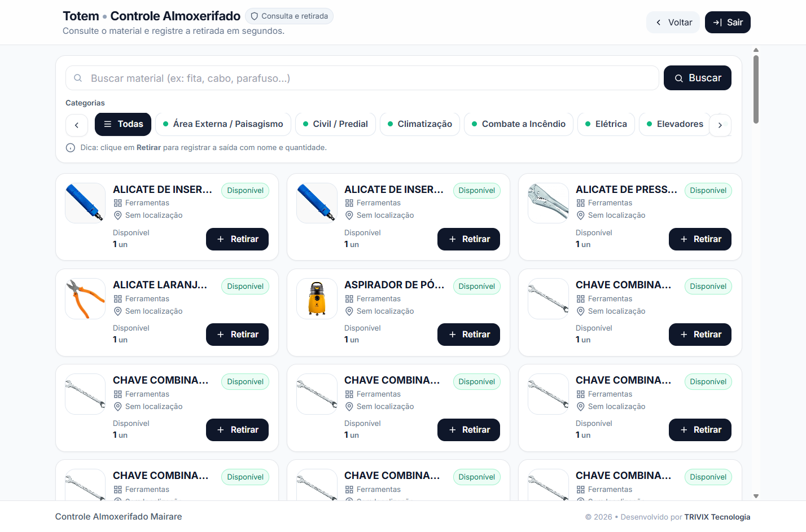
Task: Click the shield icon in Consulta e retirada badge
Action: coord(255,16)
